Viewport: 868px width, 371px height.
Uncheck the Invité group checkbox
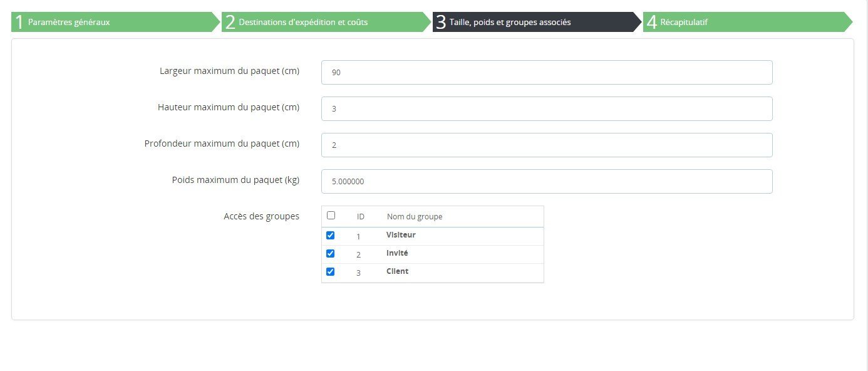click(331, 254)
